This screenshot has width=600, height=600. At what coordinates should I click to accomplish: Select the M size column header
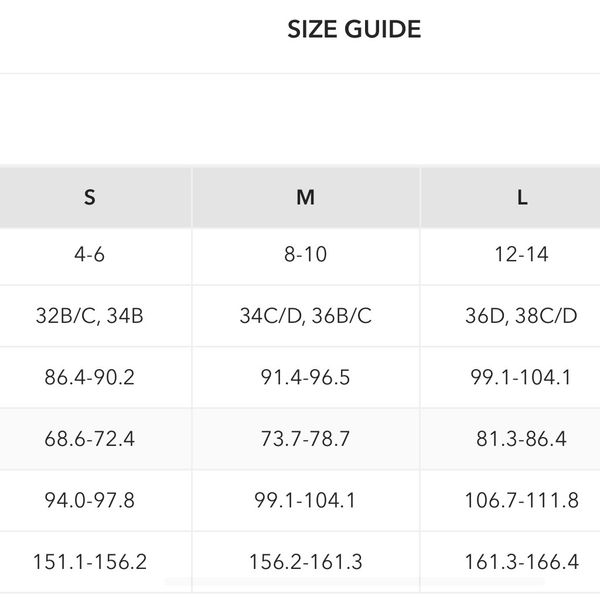point(306,197)
